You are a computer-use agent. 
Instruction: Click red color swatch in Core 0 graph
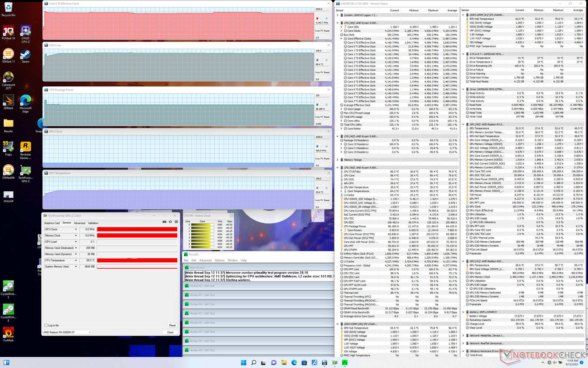tap(317, 18)
